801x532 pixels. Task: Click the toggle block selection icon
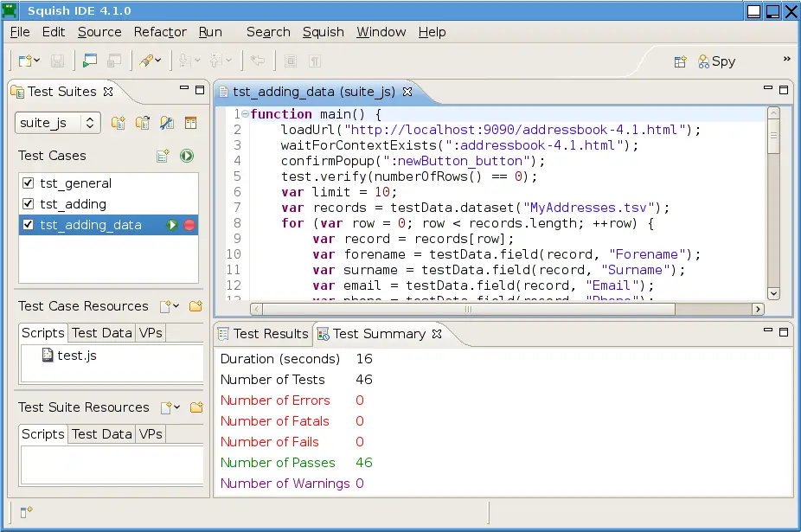291,61
